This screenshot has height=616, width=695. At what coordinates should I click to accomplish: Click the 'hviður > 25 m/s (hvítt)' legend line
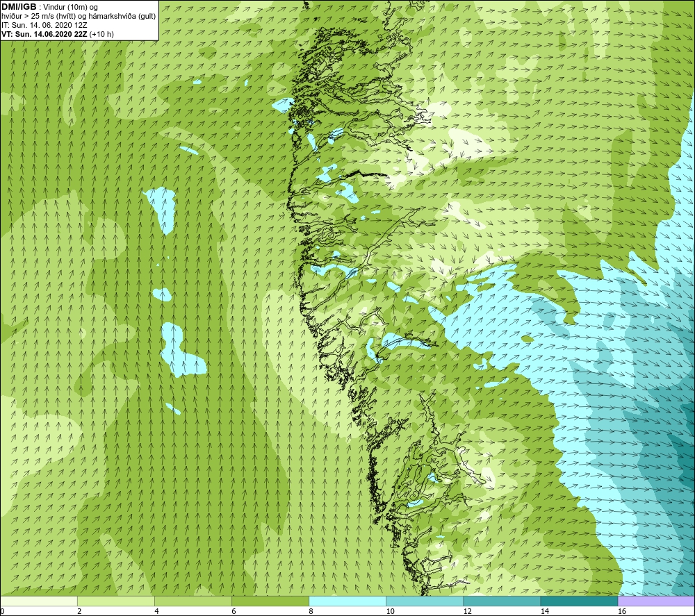[79, 17]
